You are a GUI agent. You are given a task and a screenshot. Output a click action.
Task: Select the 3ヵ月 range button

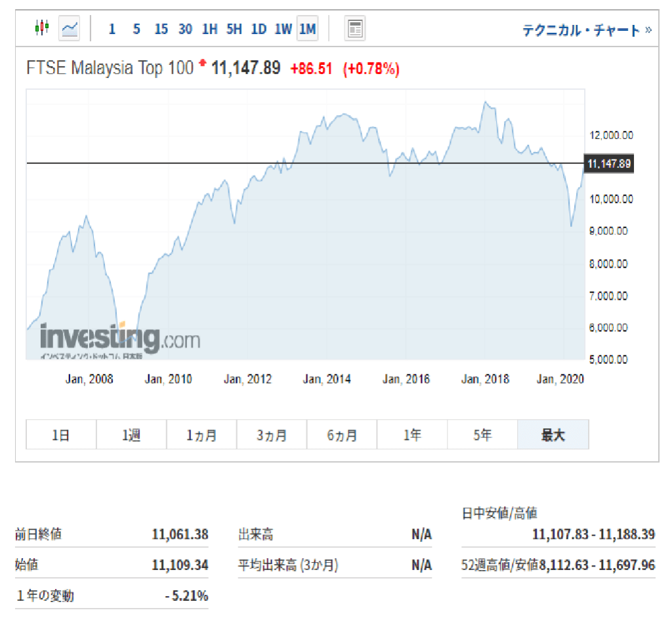click(272, 435)
